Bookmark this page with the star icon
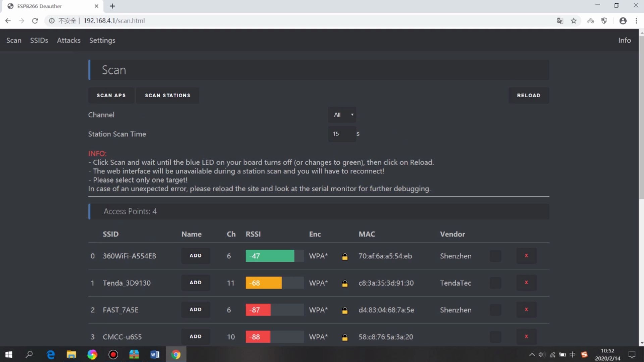This screenshot has height=362, width=644. [574, 21]
